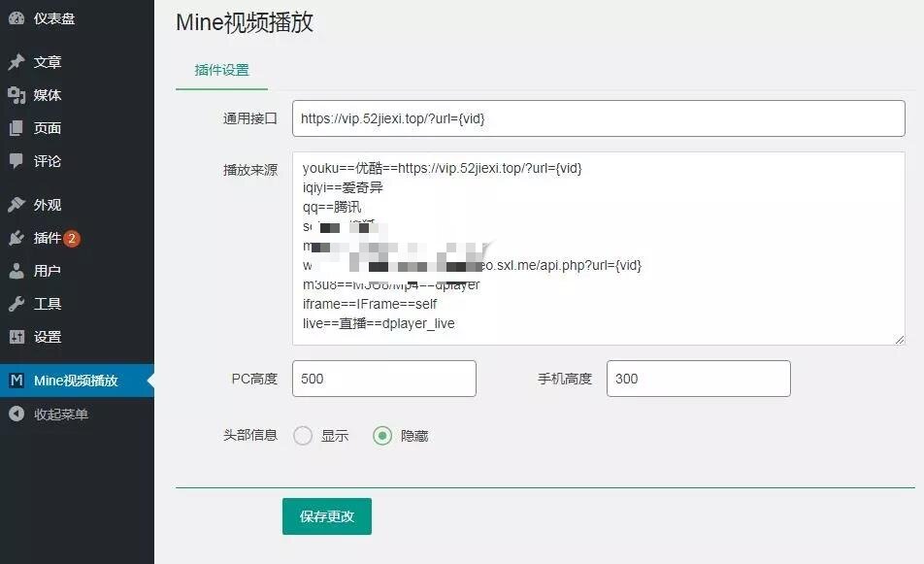The width and height of the screenshot is (924, 564).
Task: Click the media icon beside 媒体
Action: pos(16,95)
